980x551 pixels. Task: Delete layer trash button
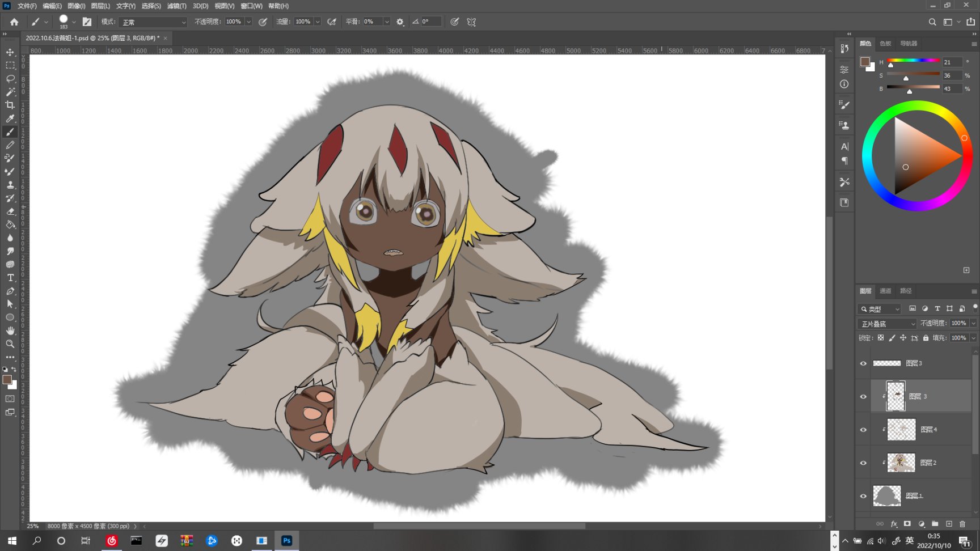pyautogui.click(x=962, y=524)
